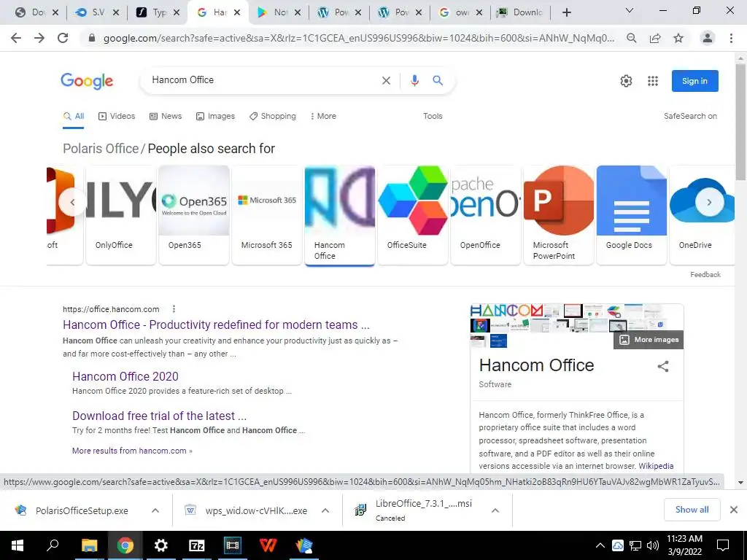This screenshot has width=747, height=560.
Task: Open WPS Office from the taskbar
Action: coord(268,545)
